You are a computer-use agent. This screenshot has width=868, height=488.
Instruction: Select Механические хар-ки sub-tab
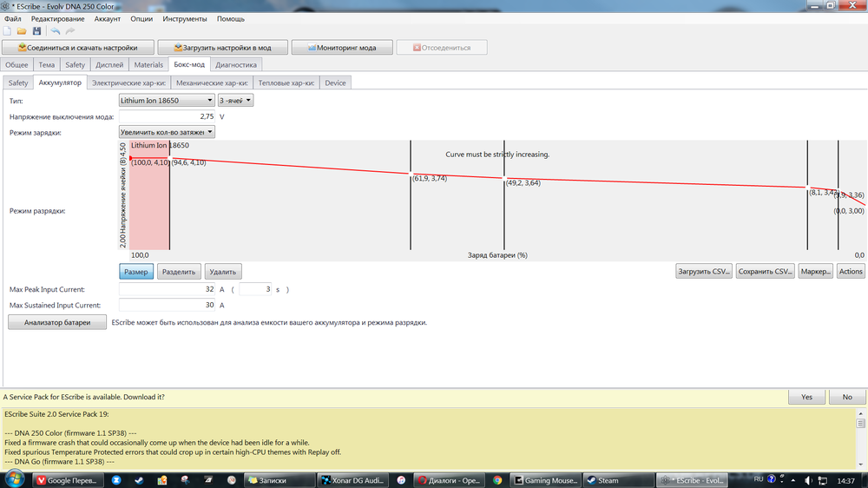pyautogui.click(x=212, y=83)
